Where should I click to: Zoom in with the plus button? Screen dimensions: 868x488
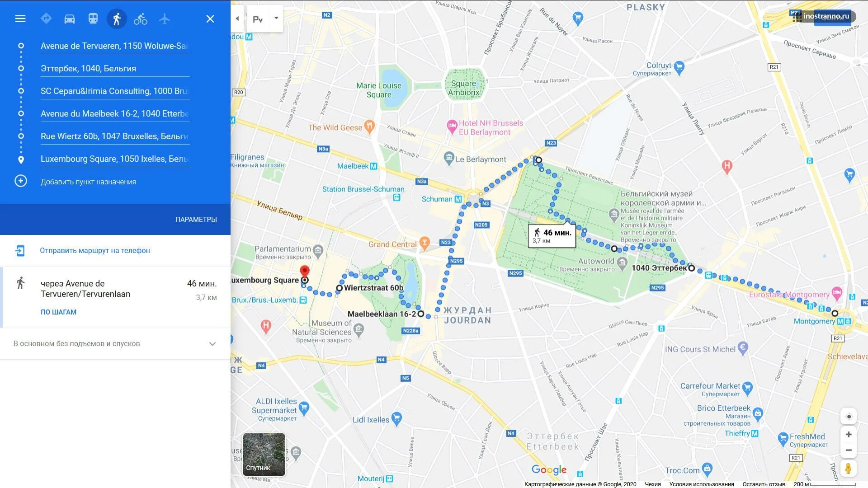[x=849, y=434]
